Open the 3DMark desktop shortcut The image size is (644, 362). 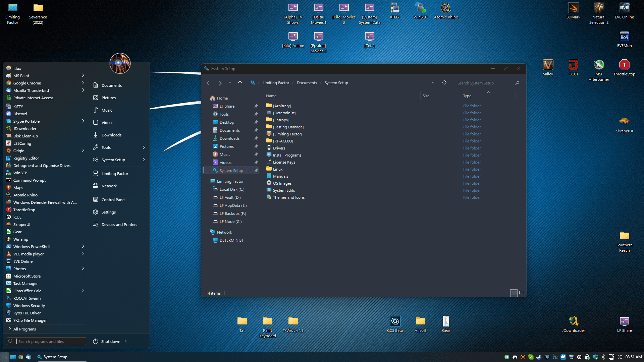573,11
